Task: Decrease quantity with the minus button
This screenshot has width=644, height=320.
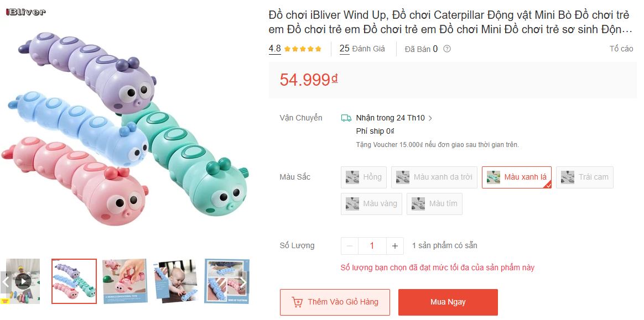Action: pos(350,246)
